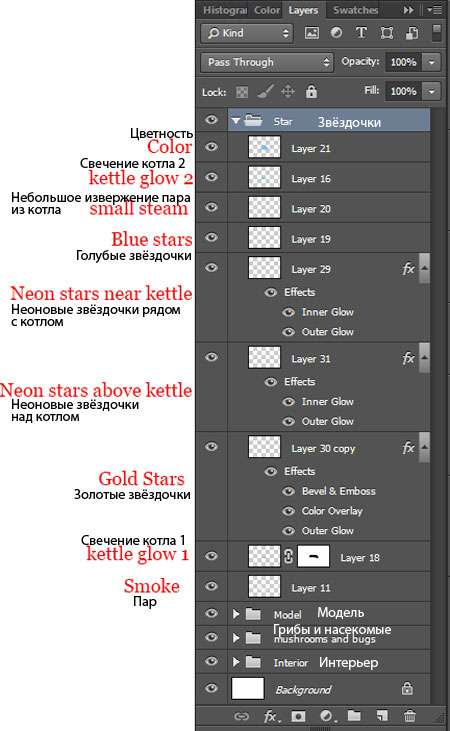Delete layer trash icon
Viewport: 450px width, 731px height.
tap(410, 716)
